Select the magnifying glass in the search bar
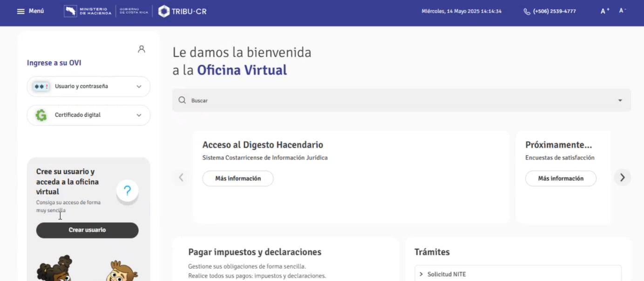Image resolution: width=644 pixels, height=281 pixels. [x=182, y=100]
